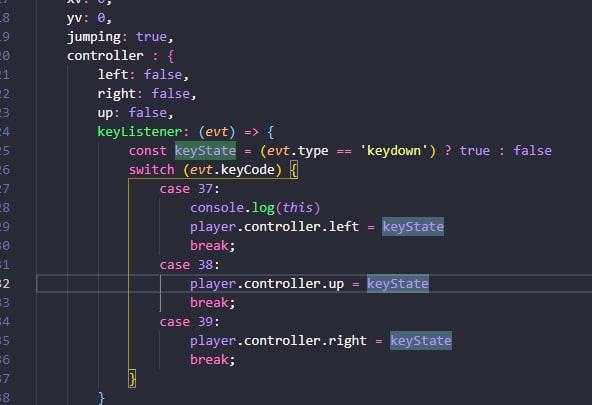Click right in player.controller.right

(x=347, y=341)
